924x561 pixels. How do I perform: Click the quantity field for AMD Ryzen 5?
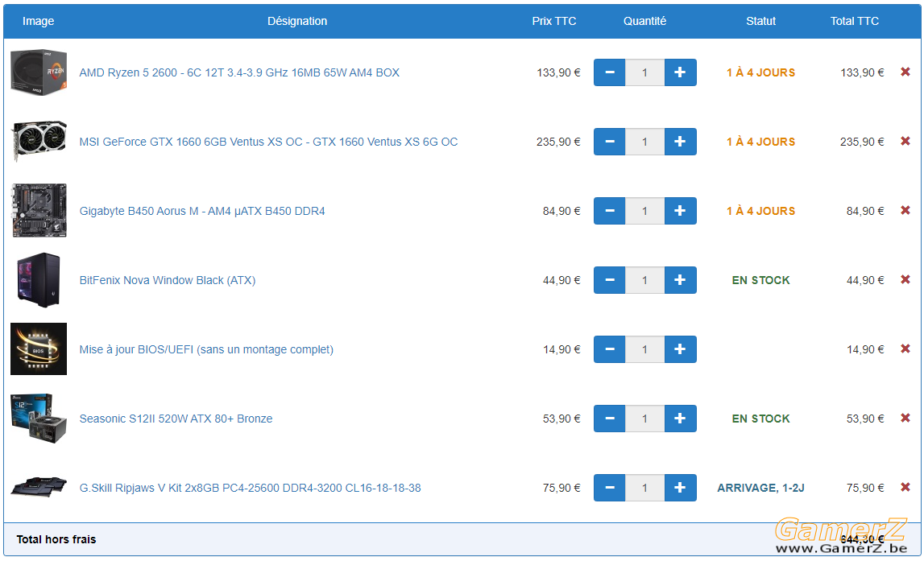click(x=644, y=72)
